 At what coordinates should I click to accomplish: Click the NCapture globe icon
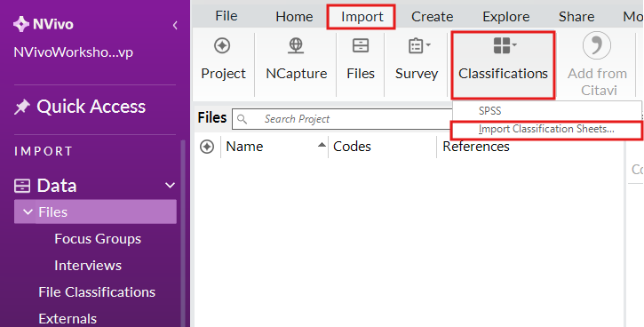pyautogui.click(x=296, y=45)
